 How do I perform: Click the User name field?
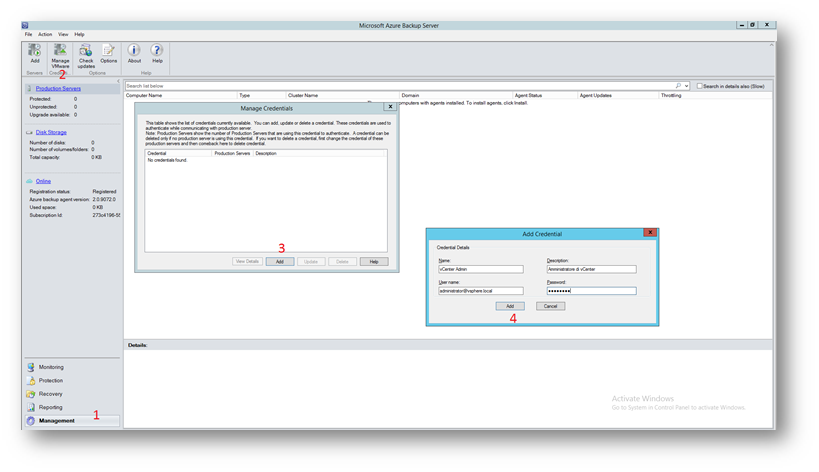481,291
